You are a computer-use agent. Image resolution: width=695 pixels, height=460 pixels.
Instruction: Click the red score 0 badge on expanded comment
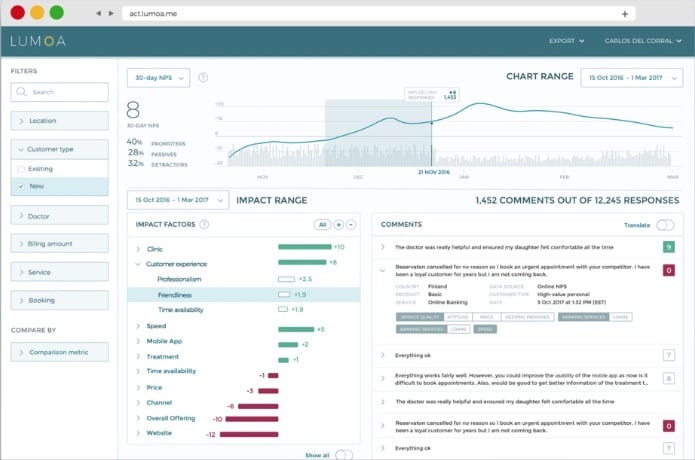tap(668, 270)
